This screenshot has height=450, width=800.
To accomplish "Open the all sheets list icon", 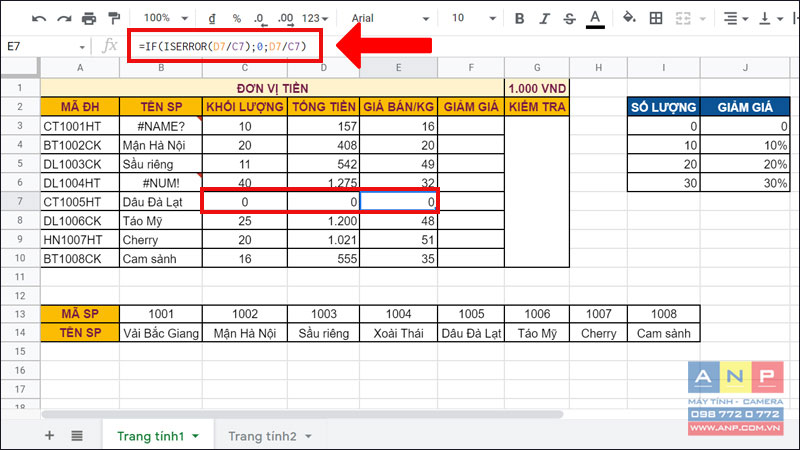I will coord(77,435).
